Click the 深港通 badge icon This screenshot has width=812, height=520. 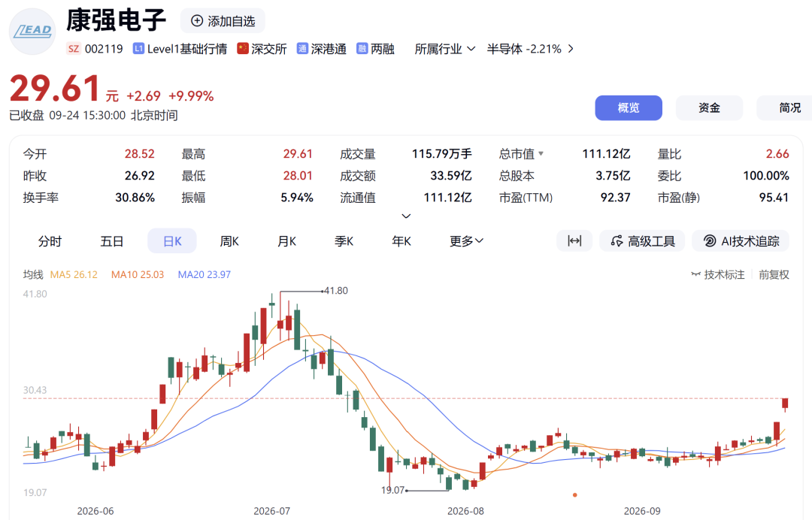click(302, 49)
